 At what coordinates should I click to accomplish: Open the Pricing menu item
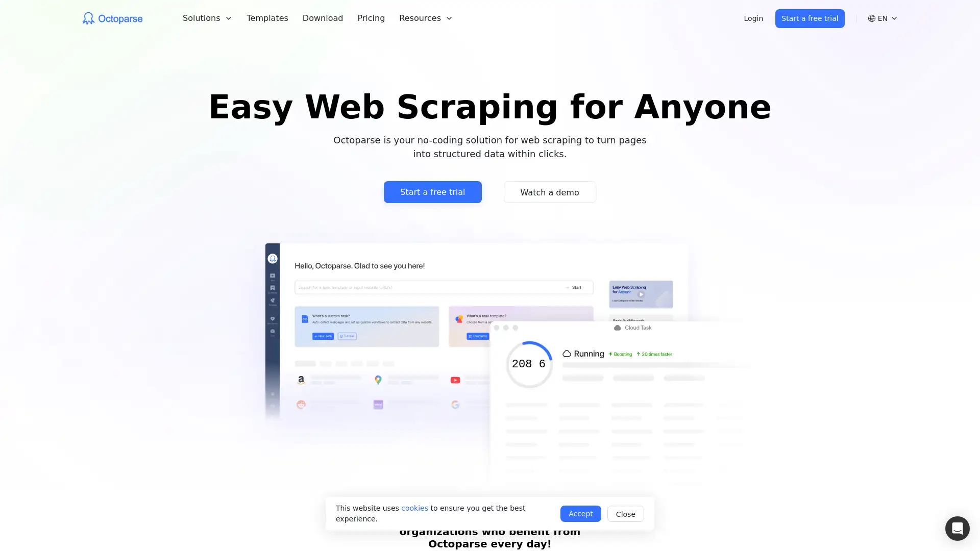pyautogui.click(x=371, y=18)
